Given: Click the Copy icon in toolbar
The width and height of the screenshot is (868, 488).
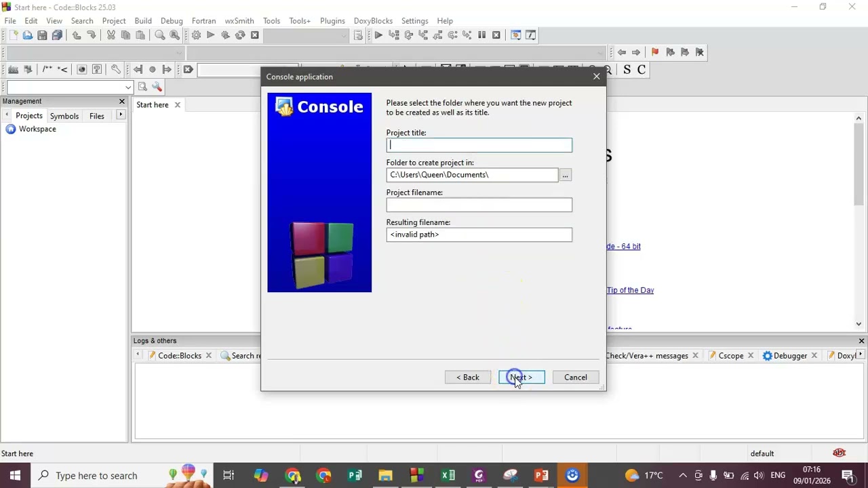Looking at the screenshot, I should [125, 35].
